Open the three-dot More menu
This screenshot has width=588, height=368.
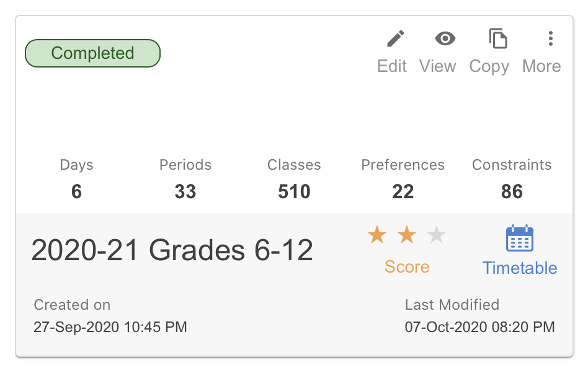550,38
